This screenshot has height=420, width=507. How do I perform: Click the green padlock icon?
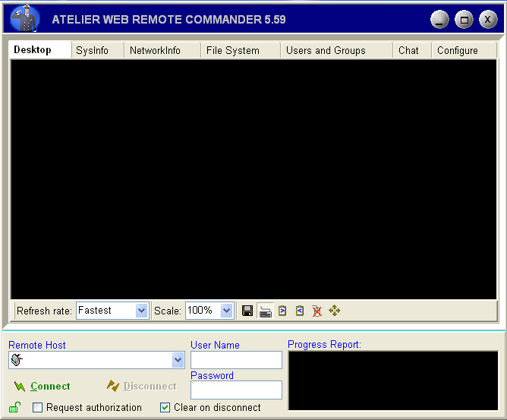click(14, 407)
